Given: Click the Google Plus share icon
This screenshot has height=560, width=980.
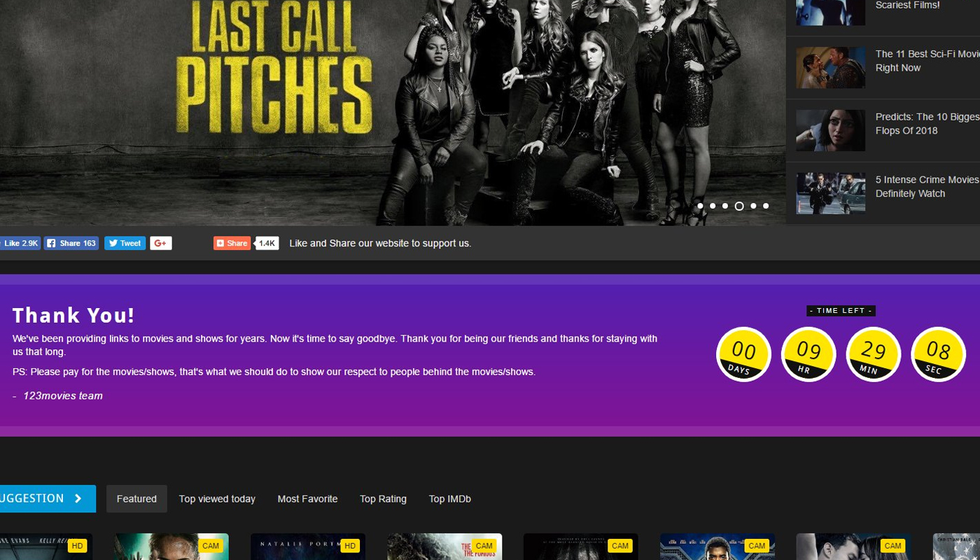Looking at the screenshot, I should click(x=160, y=243).
